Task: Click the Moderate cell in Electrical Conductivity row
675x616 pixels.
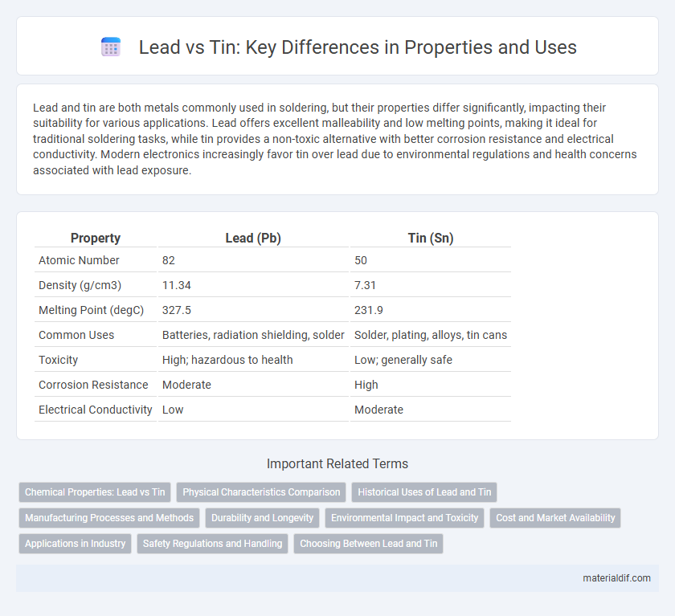Action: [x=431, y=410]
